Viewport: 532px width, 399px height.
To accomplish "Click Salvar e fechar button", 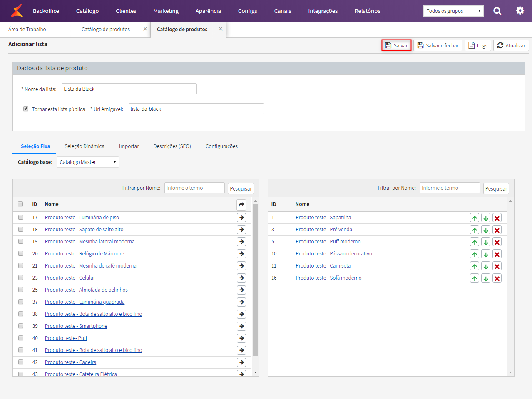I will tap(438, 45).
